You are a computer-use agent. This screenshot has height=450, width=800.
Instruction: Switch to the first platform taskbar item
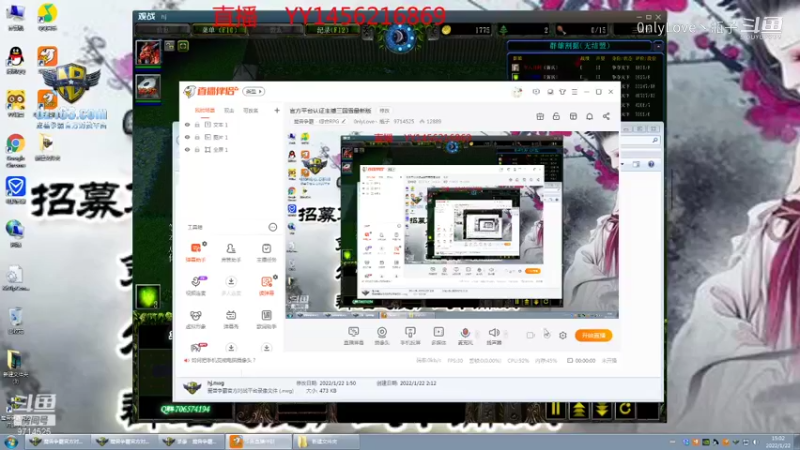pyautogui.click(x=58, y=441)
